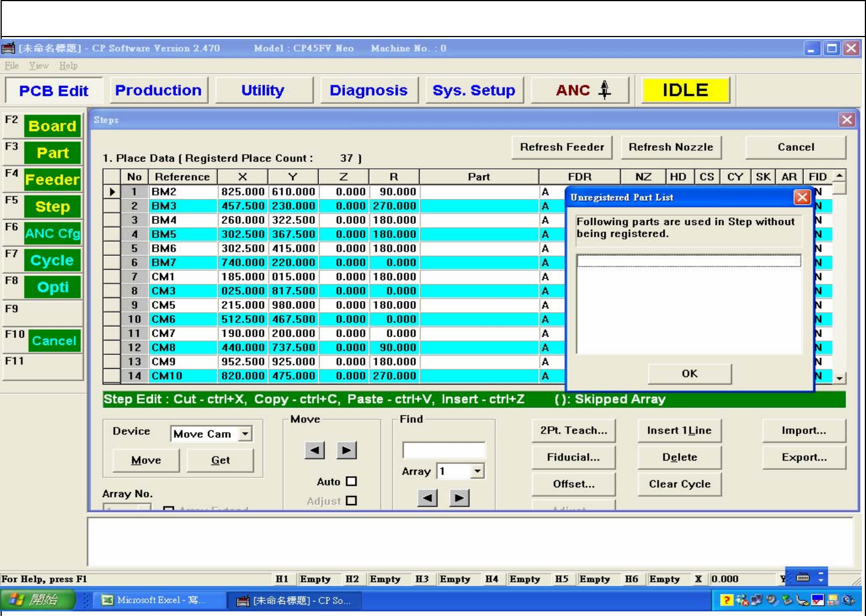
Task: Click the Find text input field
Action: point(444,450)
